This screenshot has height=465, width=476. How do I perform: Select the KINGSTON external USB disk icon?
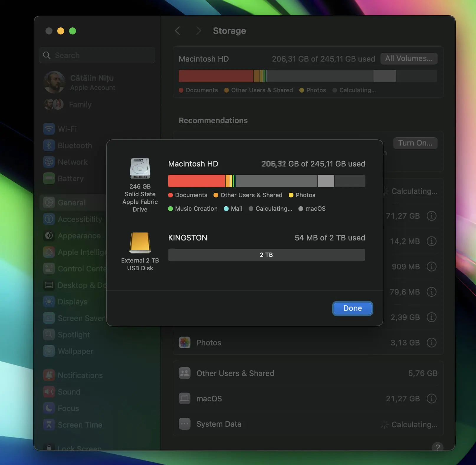pos(140,243)
